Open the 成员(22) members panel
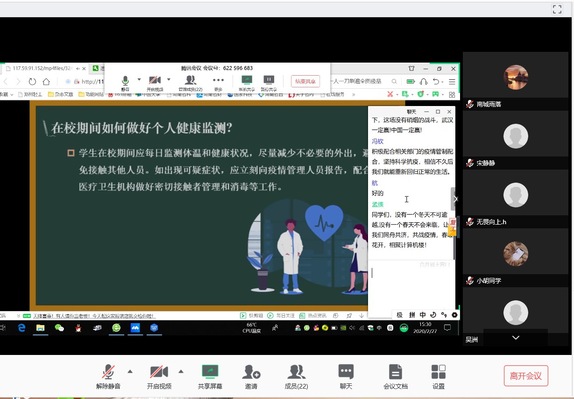 click(296, 376)
